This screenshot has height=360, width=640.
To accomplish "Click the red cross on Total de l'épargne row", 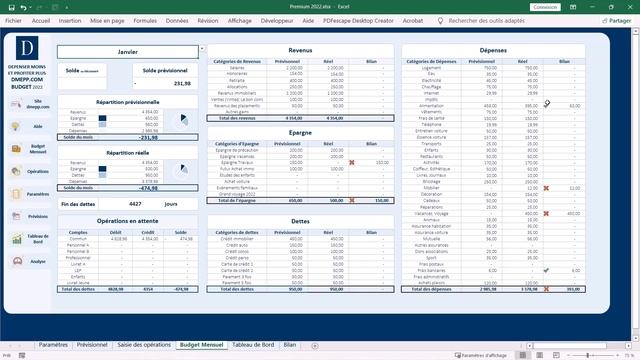I will (x=352, y=200).
